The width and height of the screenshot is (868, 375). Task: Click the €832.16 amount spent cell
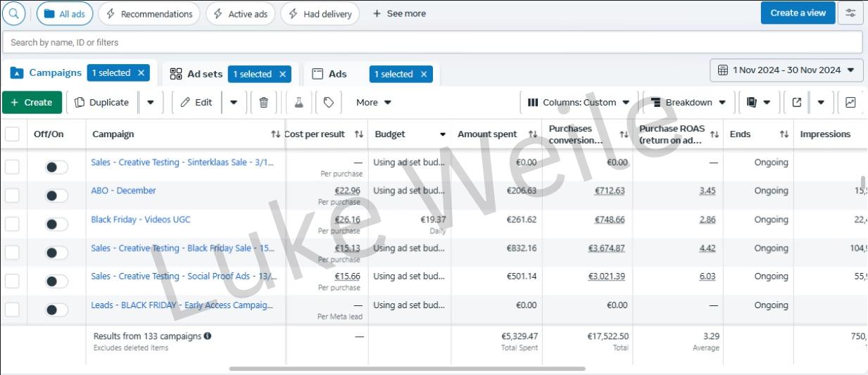[x=522, y=248]
